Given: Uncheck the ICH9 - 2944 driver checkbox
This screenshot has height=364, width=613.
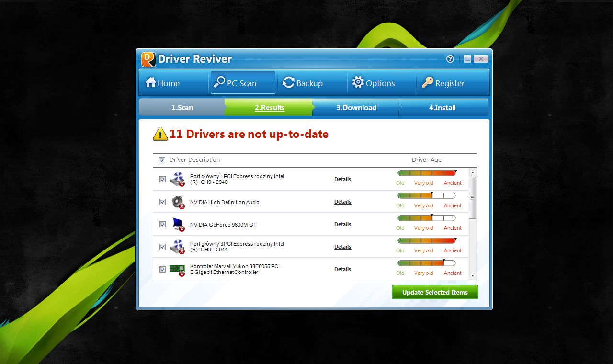Looking at the screenshot, I should pyautogui.click(x=162, y=247).
